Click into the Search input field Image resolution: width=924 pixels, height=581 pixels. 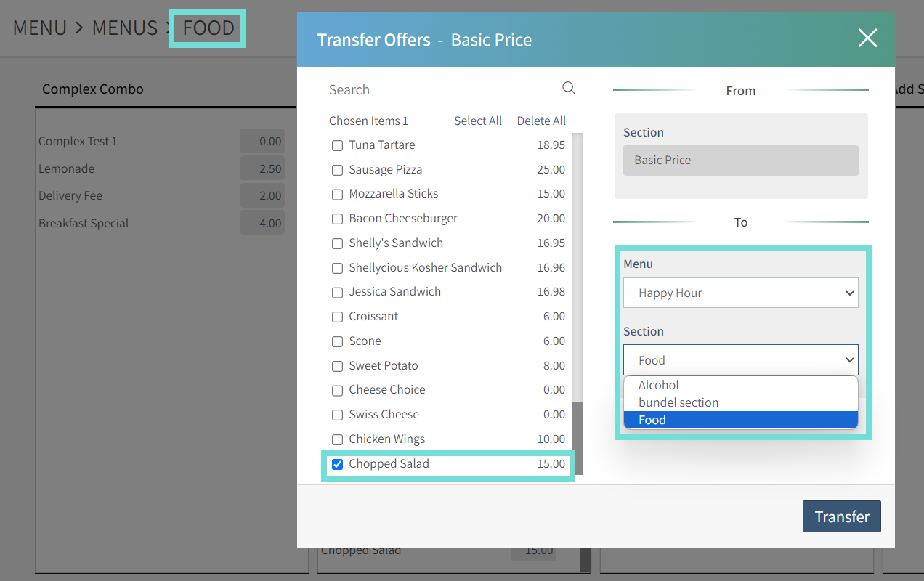pos(439,90)
